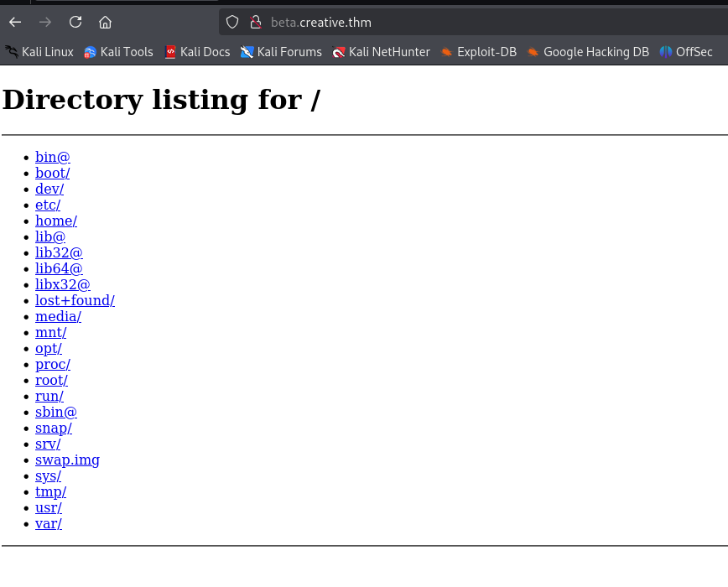Screen dimensions: 728x587
Task: Click the shield tracking protection icon
Action: pos(232,22)
